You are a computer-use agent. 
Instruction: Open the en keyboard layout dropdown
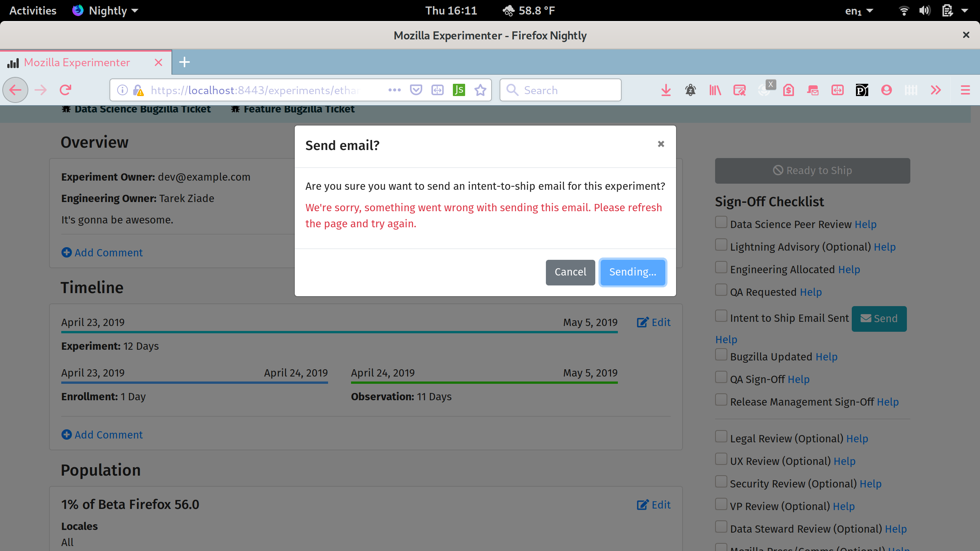[x=859, y=11]
